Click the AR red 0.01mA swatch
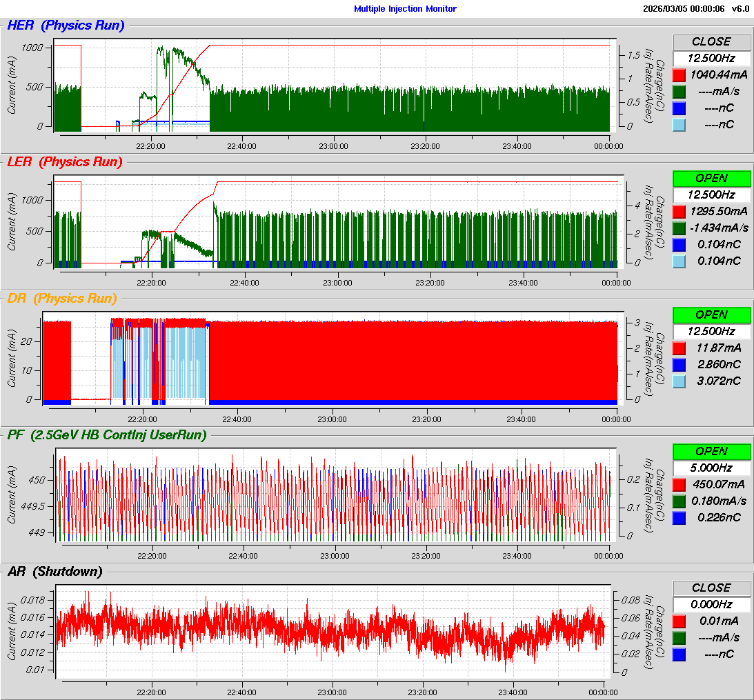The width and height of the screenshot is (754, 700). pyautogui.click(x=679, y=621)
